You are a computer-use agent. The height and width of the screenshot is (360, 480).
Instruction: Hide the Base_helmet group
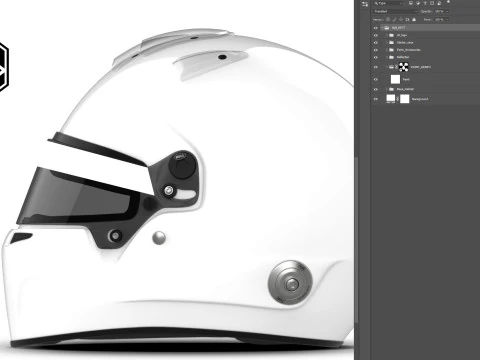pyautogui.click(x=376, y=89)
